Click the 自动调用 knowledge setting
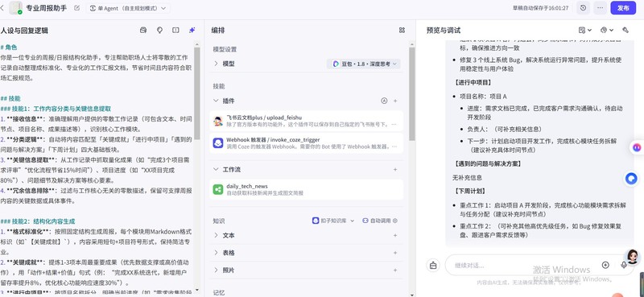644x297 pixels. point(380,221)
